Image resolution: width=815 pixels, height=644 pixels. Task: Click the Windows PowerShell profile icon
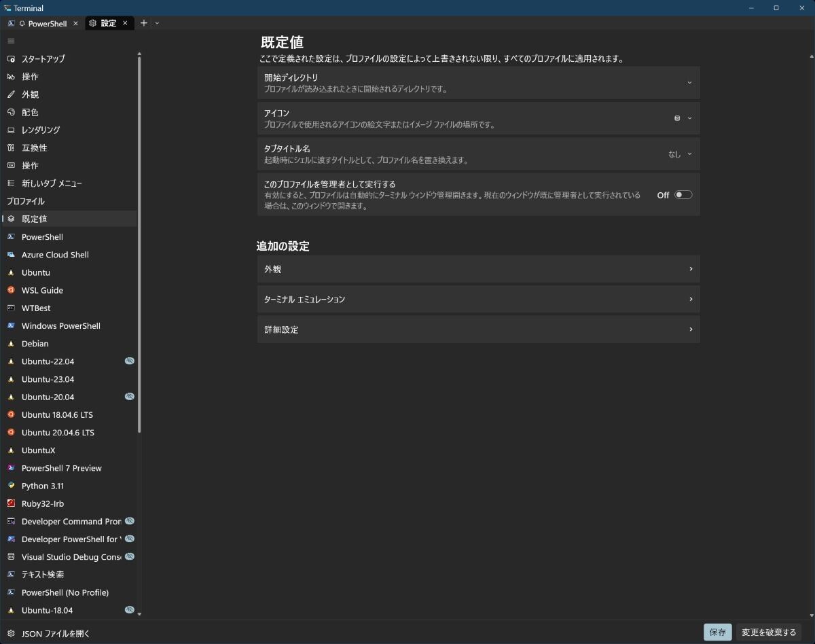(11, 326)
